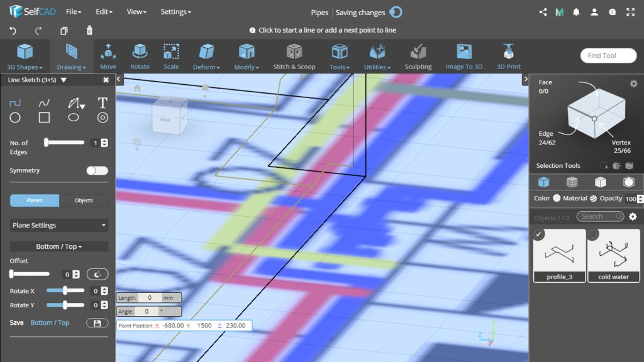
Task: Uncheck the profile_3 object selector
Action: [x=540, y=235]
